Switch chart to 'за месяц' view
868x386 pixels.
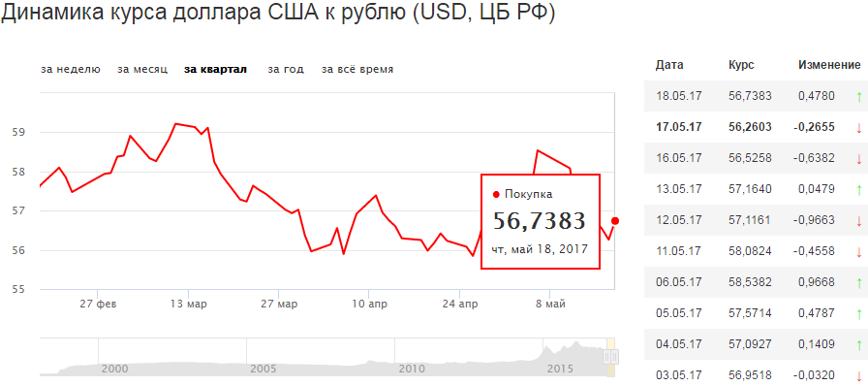(142, 69)
